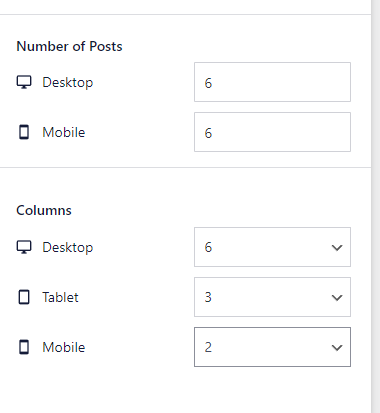Image resolution: width=380 pixels, height=413 pixels.
Task: Click the Desktop label under Columns
Action: 68,248
